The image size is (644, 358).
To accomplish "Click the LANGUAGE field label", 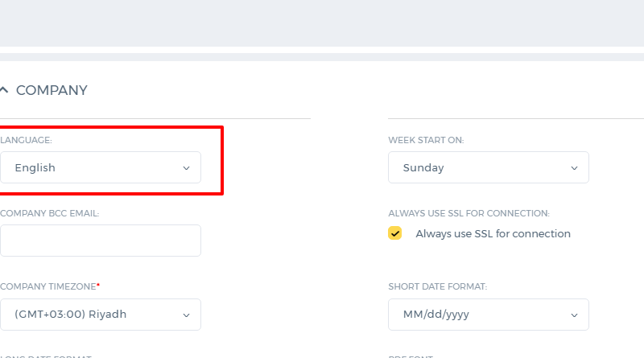I will 26,140.
